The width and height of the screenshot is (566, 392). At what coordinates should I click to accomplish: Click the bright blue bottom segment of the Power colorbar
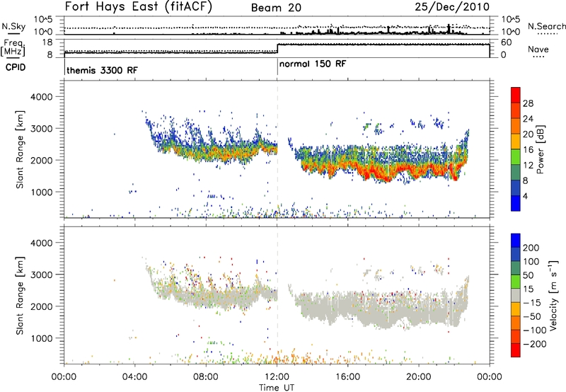[x=516, y=203]
